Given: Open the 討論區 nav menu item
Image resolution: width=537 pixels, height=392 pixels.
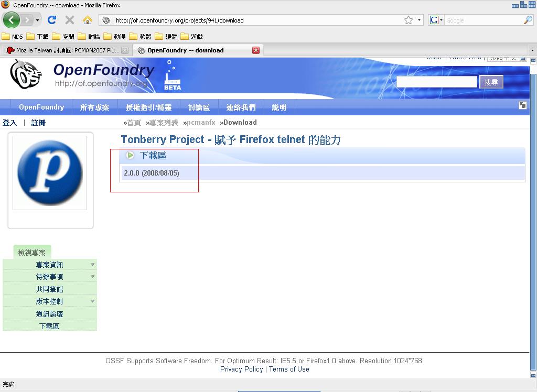Looking at the screenshot, I should click(x=199, y=107).
